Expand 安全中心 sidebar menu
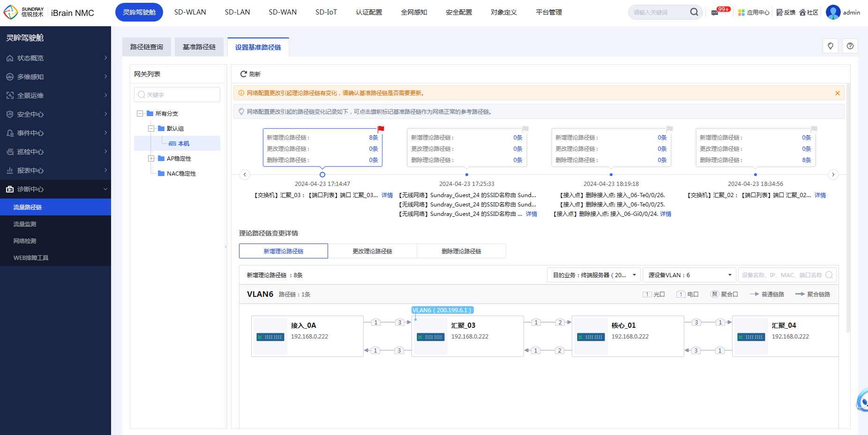This screenshot has height=435, width=868. pos(55,114)
